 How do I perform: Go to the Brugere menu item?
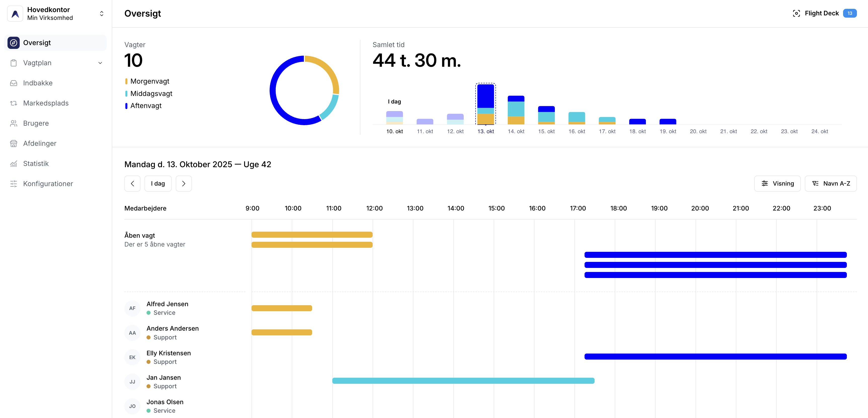(36, 123)
